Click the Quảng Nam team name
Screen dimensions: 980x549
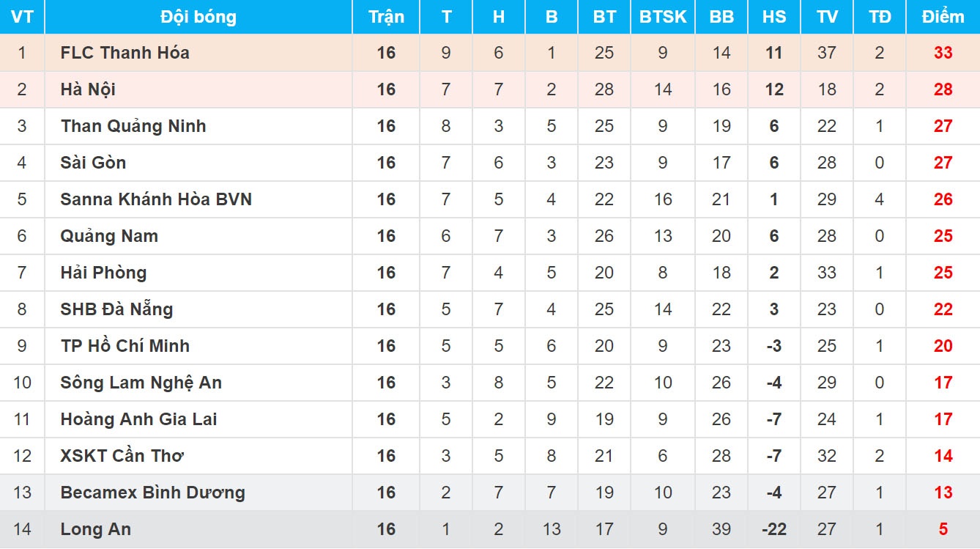109,236
